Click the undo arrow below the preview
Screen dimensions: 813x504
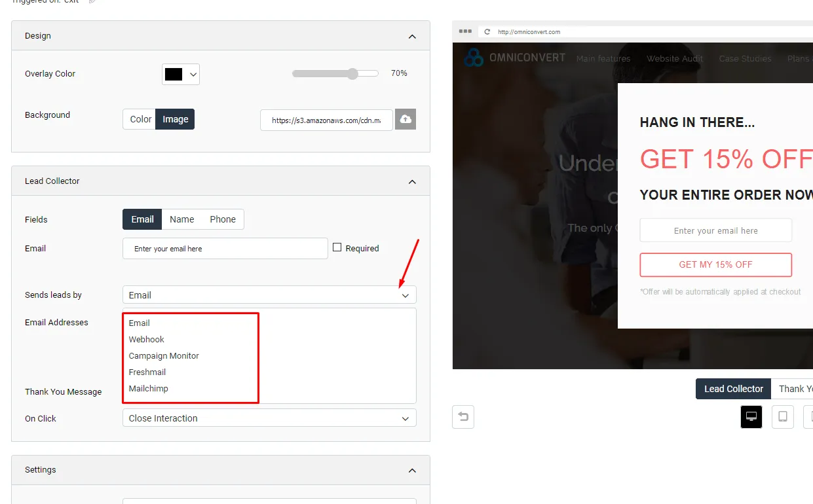pos(463,417)
